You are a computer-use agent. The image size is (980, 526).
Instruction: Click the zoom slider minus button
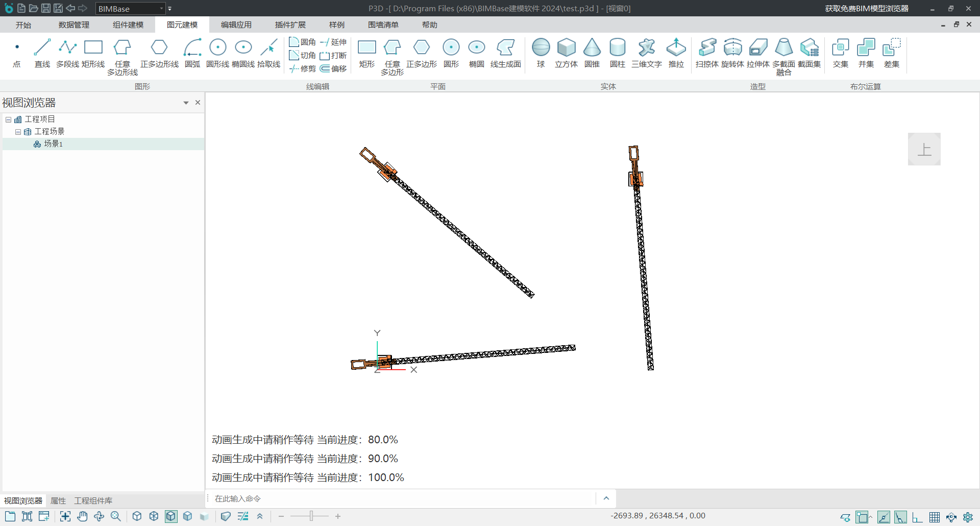point(281,516)
